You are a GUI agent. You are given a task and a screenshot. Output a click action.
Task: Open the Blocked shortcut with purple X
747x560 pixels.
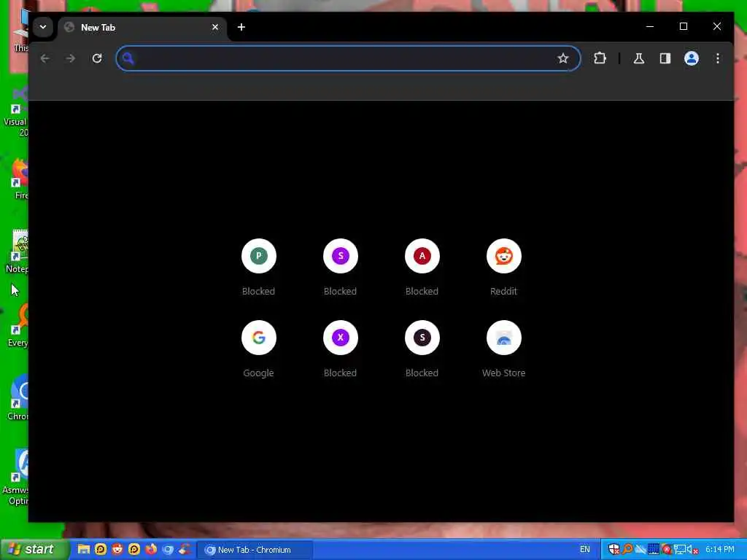(340, 349)
